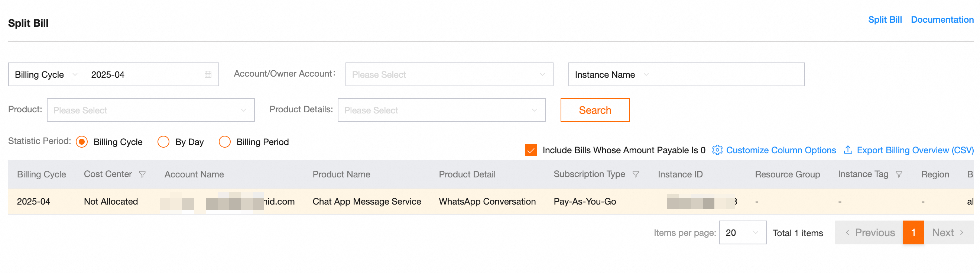Viewport: 980px width, 273px height.
Task: Change the items per page dropdown
Action: (x=742, y=232)
